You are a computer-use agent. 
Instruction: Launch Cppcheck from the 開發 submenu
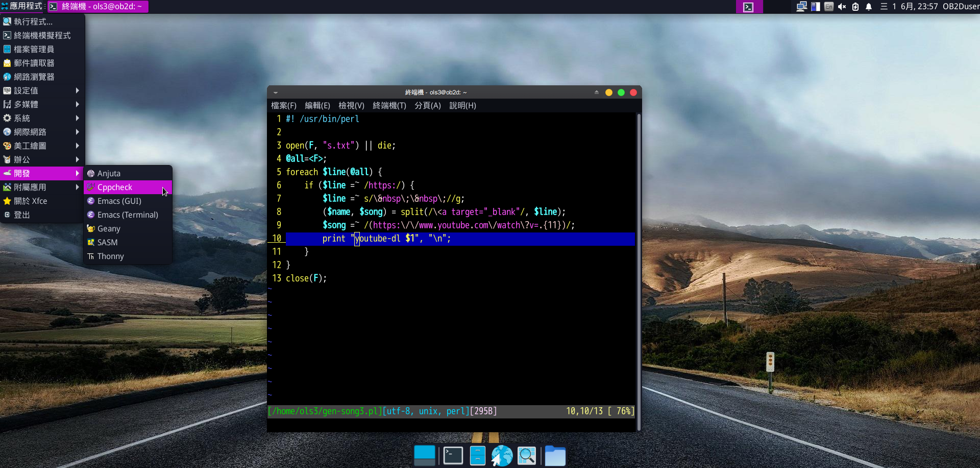[x=128, y=187]
